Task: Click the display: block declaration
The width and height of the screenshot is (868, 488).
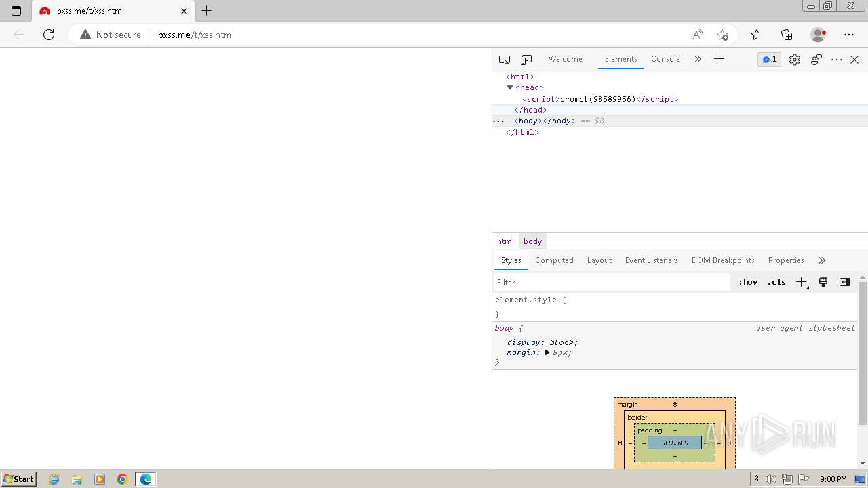Action: 542,342
